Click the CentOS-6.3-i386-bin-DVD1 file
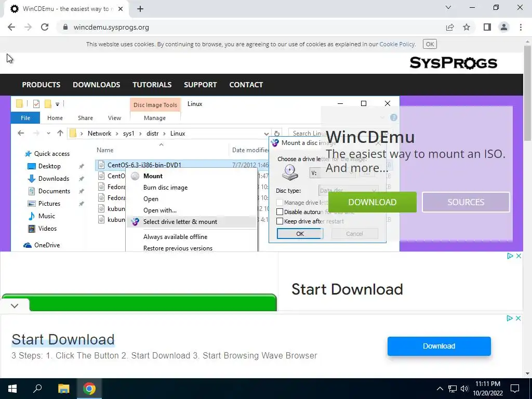 pos(144,165)
